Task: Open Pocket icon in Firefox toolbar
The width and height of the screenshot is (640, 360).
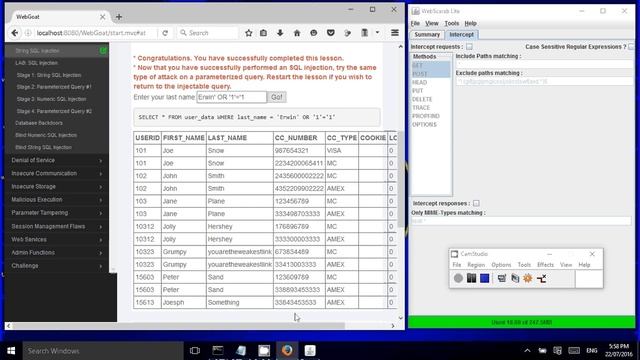Action: [x=331, y=33]
